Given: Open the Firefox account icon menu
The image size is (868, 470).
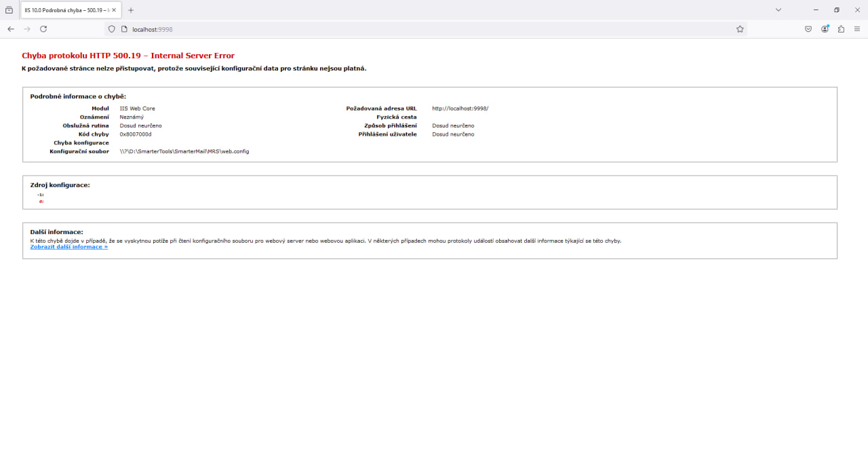Looking at the screenshot, I should click(825, 29).
